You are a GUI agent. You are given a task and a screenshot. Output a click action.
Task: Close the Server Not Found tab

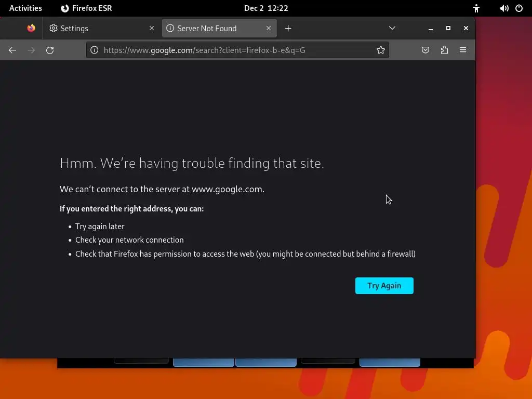269,28
